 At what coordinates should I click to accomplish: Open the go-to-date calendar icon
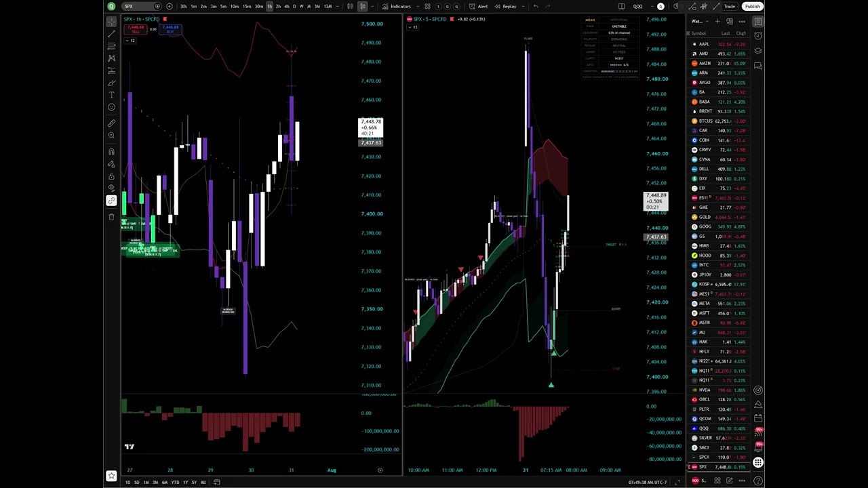[216, 483]
